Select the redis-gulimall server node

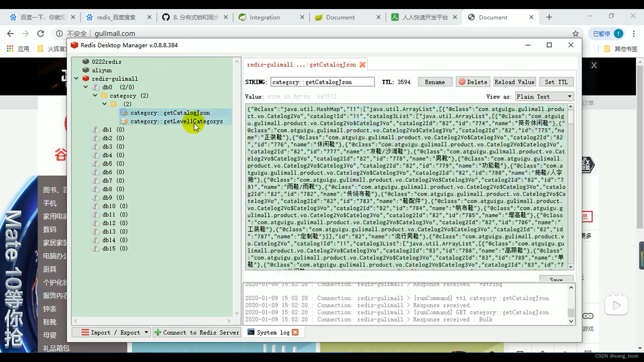tap(115, 79)
